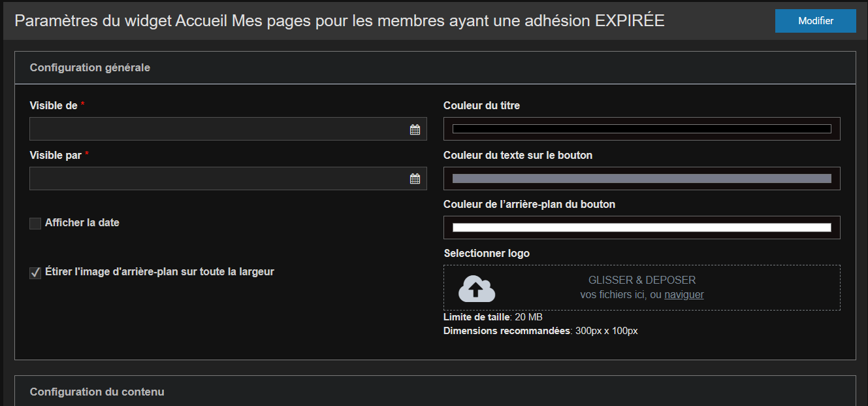Viewport: 868px width, 406px height.
Task: Open the calendar picker for Visible par
Action: pyautogui.click(x=415, y=179)
